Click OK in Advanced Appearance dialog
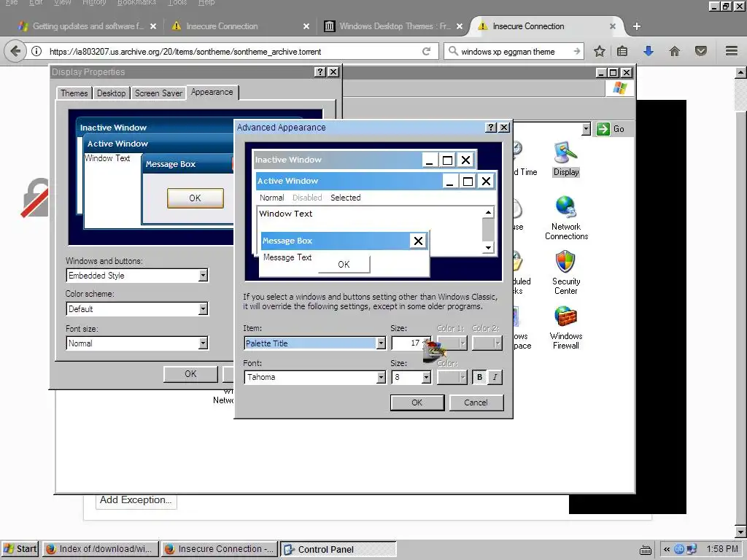The height and width of the screenshot is (560, 747). 417,402
